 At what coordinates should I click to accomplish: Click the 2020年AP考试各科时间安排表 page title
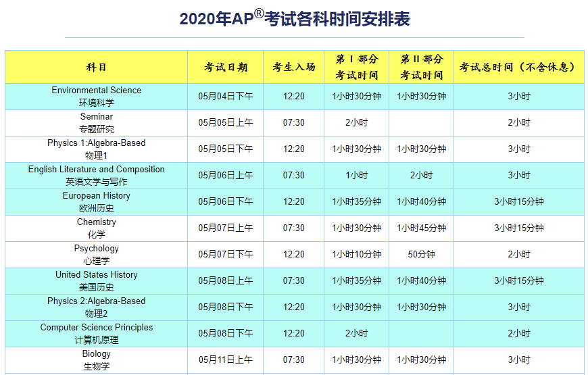tap(294, 18)
